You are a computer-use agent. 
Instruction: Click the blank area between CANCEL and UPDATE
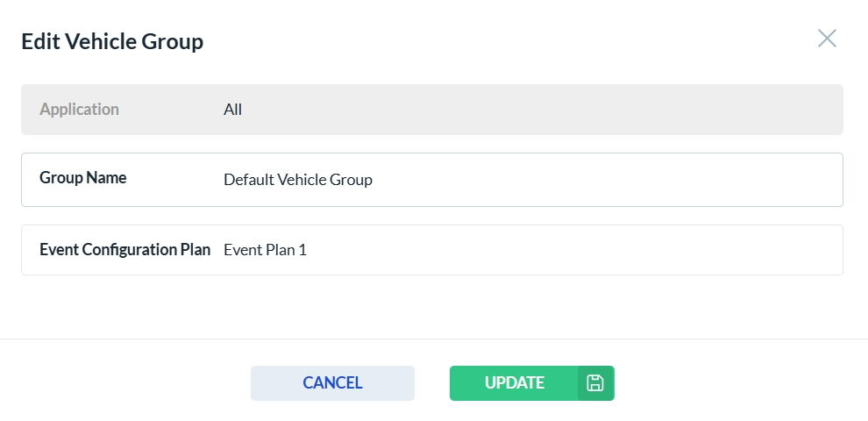click(x=432, y=383)
